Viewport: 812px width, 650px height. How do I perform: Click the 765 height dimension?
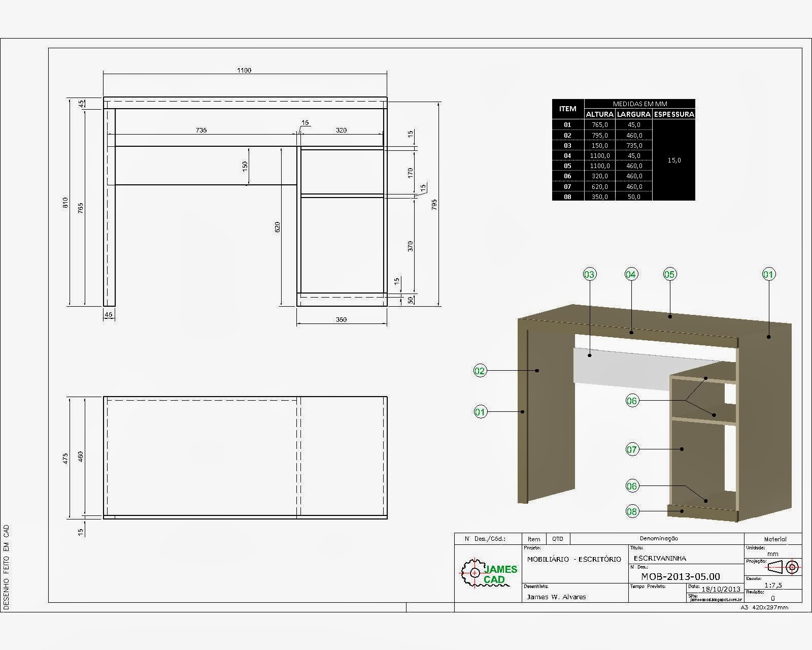81,208
